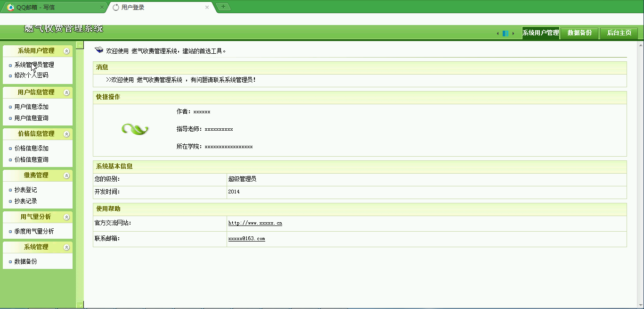Click the 价格信息管理 sidebar header text

pos(36,134)
